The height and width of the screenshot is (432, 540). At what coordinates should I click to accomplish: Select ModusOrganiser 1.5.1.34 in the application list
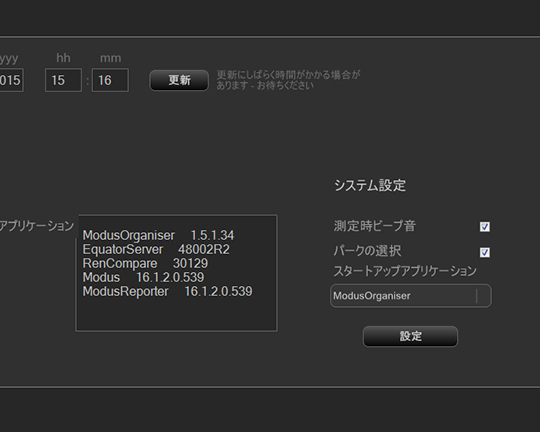158,235
